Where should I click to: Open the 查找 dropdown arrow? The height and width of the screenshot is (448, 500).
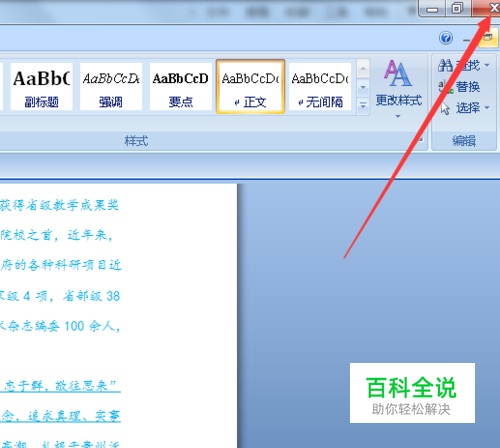pyautogui.click(x=487, y=65)
